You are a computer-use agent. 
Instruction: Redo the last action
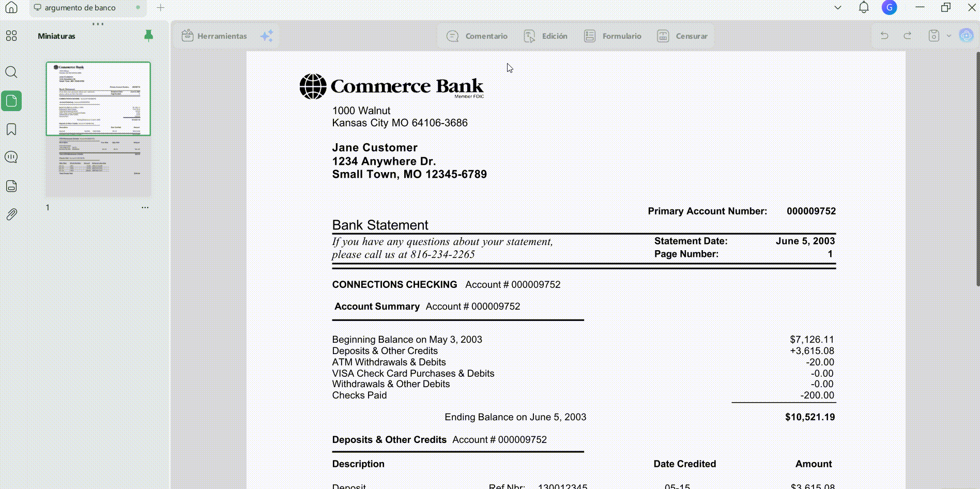coord(907,36)
